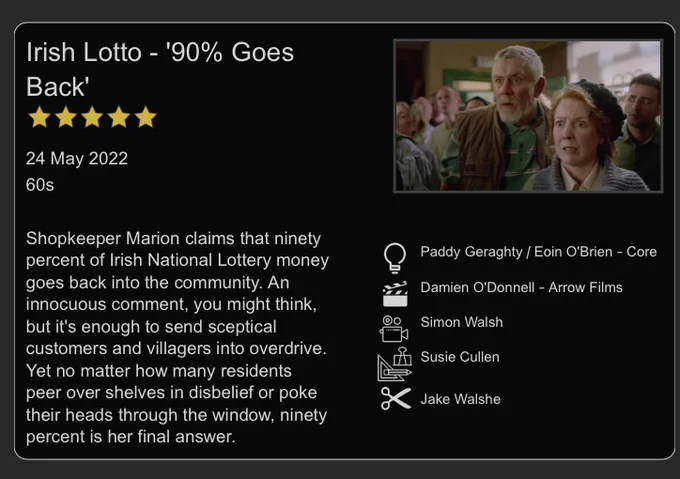680x479 pixels.
Task: Click the third gold rating star
Action: coord(92,117)
